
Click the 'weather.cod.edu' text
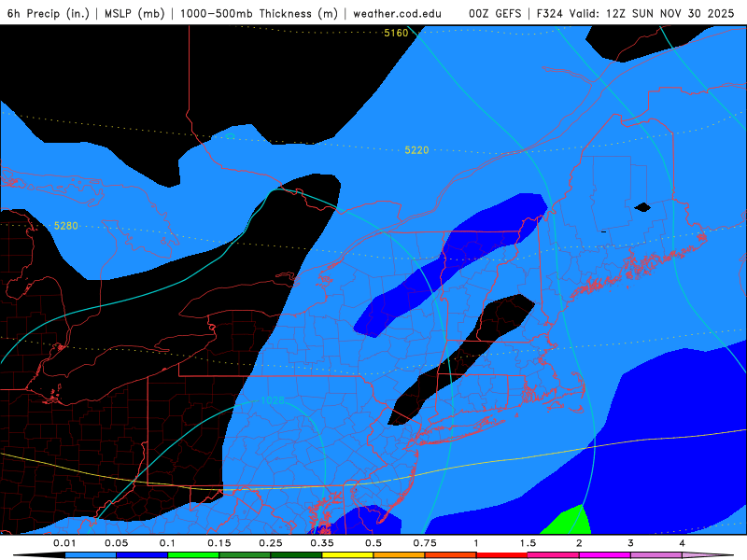(x=397, y=13)
